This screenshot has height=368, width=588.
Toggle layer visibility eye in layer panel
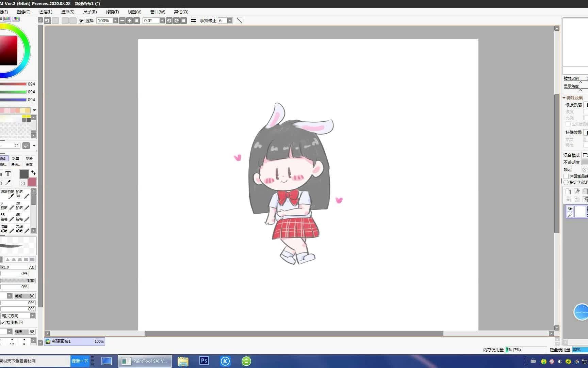coord(570,209)
